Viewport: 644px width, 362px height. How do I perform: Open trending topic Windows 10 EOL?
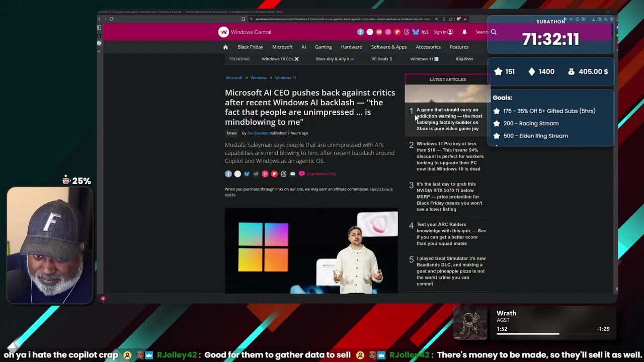pyautogui.click(x=280, y=59)
